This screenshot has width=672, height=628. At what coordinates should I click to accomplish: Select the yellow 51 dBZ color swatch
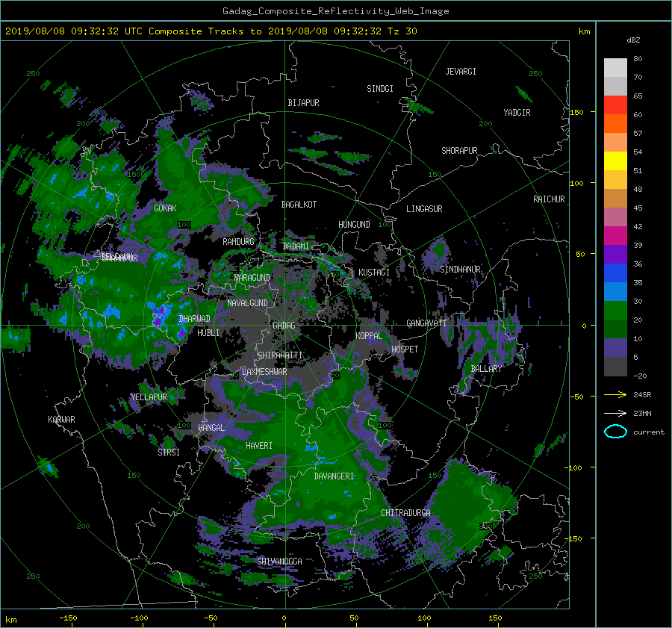pos(615,161)
